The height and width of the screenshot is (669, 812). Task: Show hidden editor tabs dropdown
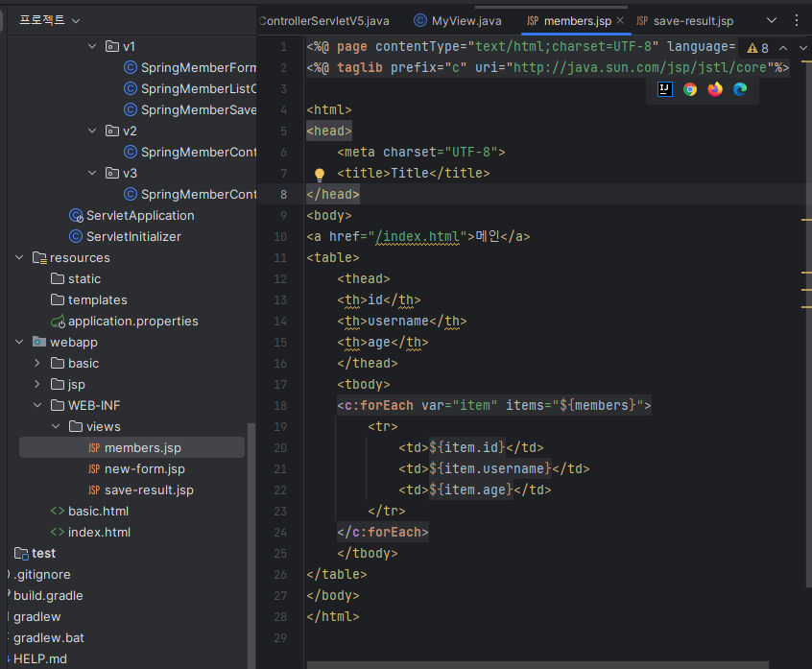[772, 21]
